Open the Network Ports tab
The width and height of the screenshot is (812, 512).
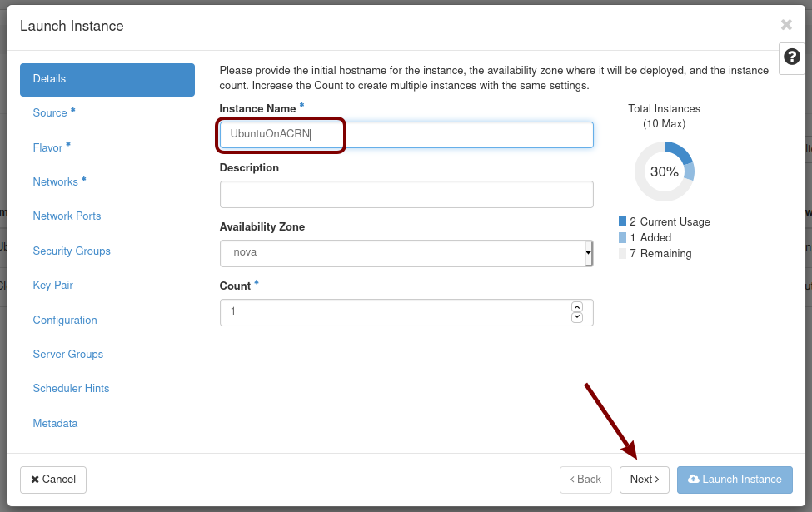click(67, 216)
